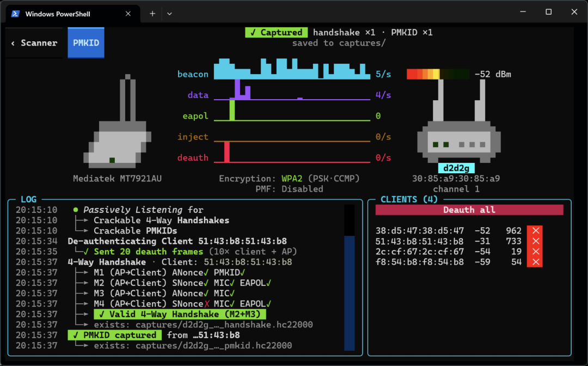Click the Deauth all button
Image resolution: width=588 pixels, height=366 pixels.
click(x=469, y=210)
